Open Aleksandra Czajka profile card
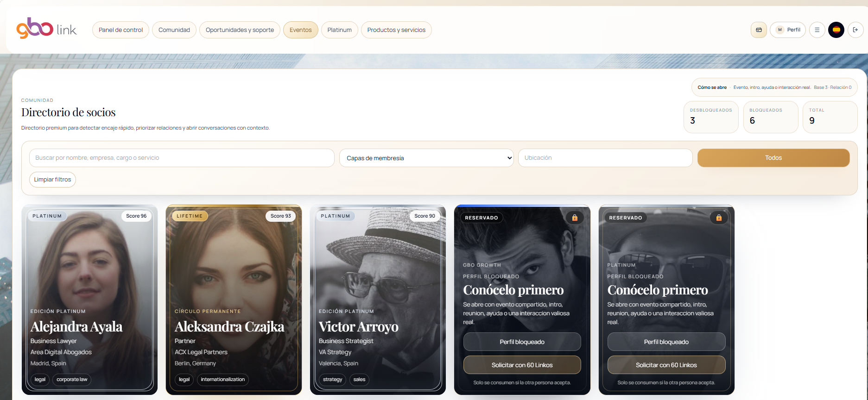 point(234,300)
